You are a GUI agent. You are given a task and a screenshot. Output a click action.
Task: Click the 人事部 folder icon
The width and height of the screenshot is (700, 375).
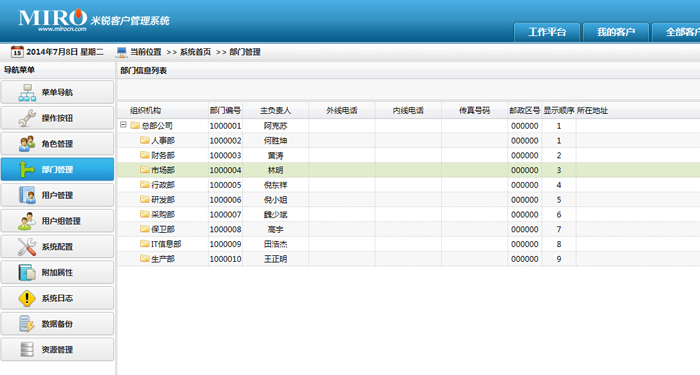(x=145, y=140)
